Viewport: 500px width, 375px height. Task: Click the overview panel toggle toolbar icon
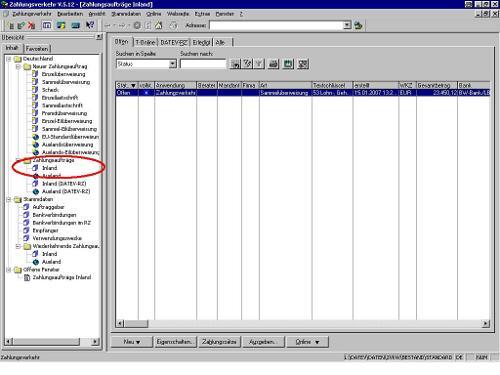(47, 25)
